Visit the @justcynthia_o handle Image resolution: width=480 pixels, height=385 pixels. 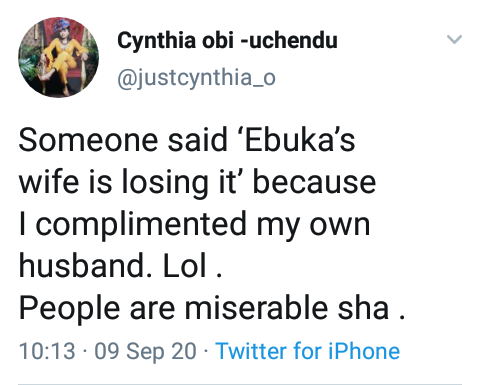(196, 78)
